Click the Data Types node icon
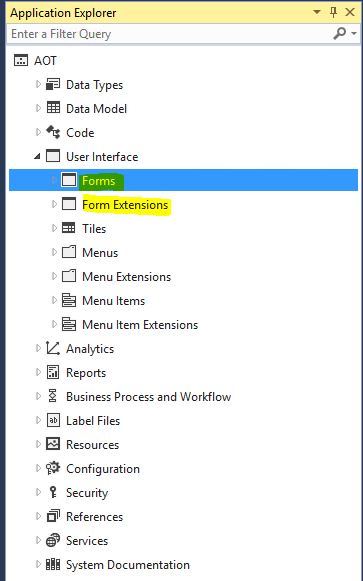Image resolution: width=363 pixels, height=581 pixels. (x=53, y=85)
